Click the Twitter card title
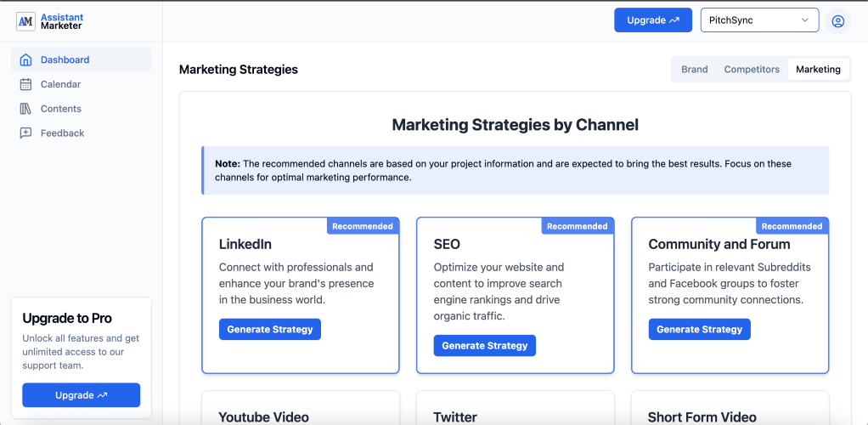Screen dimensions: 868x425 [x=455, y=417]
